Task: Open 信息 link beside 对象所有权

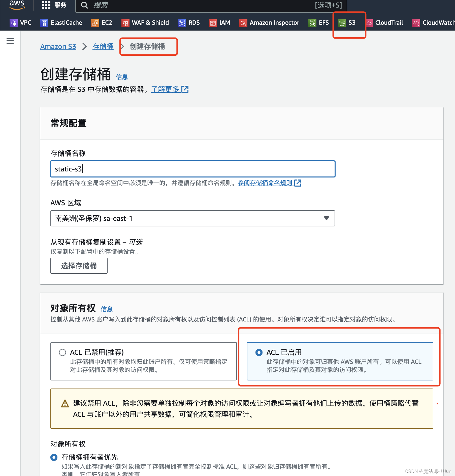Action: pyautogui.click(x=107, y=309)
